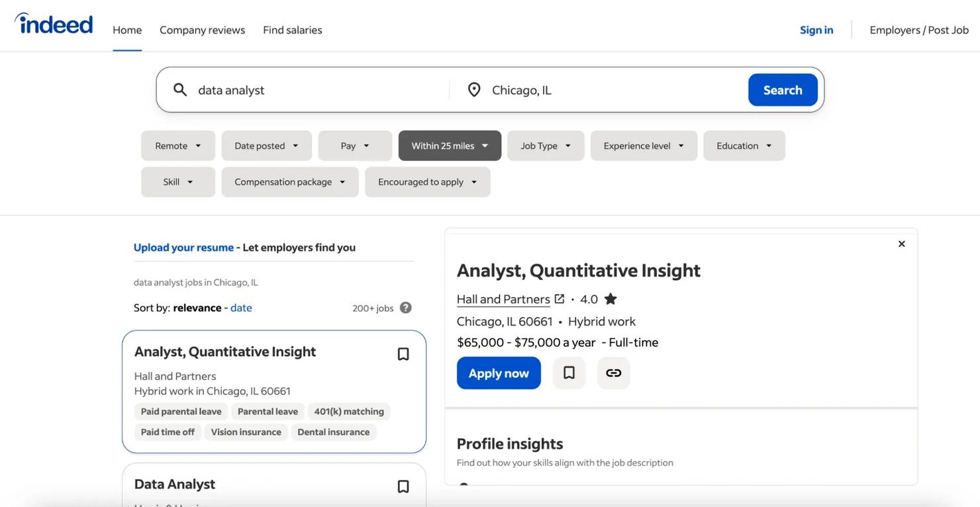Expand the Experience level filter
Image resolution: width=980 pixels, height=507 pixels.
click(x=644, y=146)
